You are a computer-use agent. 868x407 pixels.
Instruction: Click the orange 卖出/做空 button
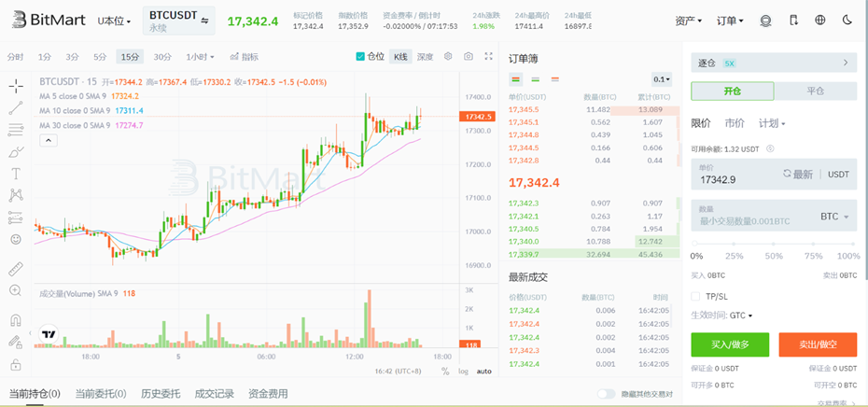click(818, 344)
